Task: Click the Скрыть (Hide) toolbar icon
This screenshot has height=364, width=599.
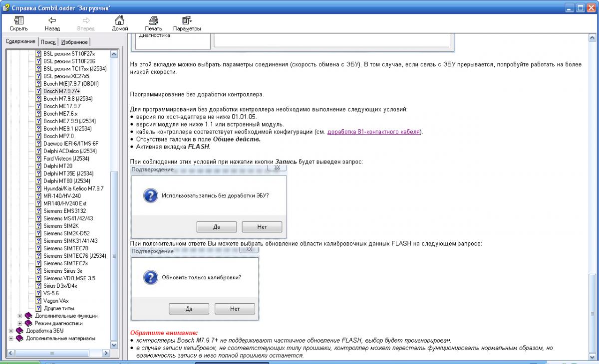Action: [18, 20]
